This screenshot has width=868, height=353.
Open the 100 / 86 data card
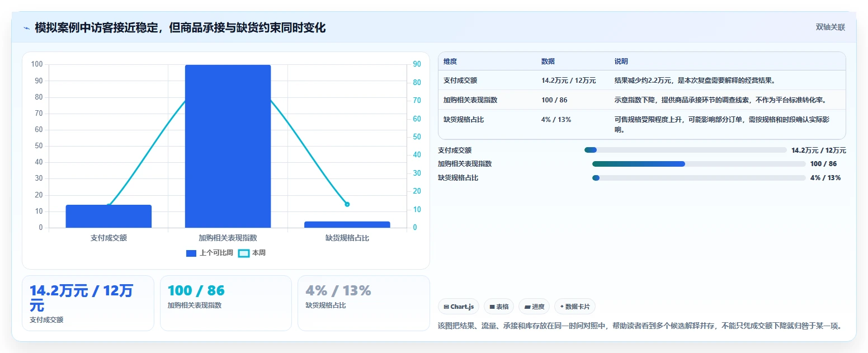226,303
